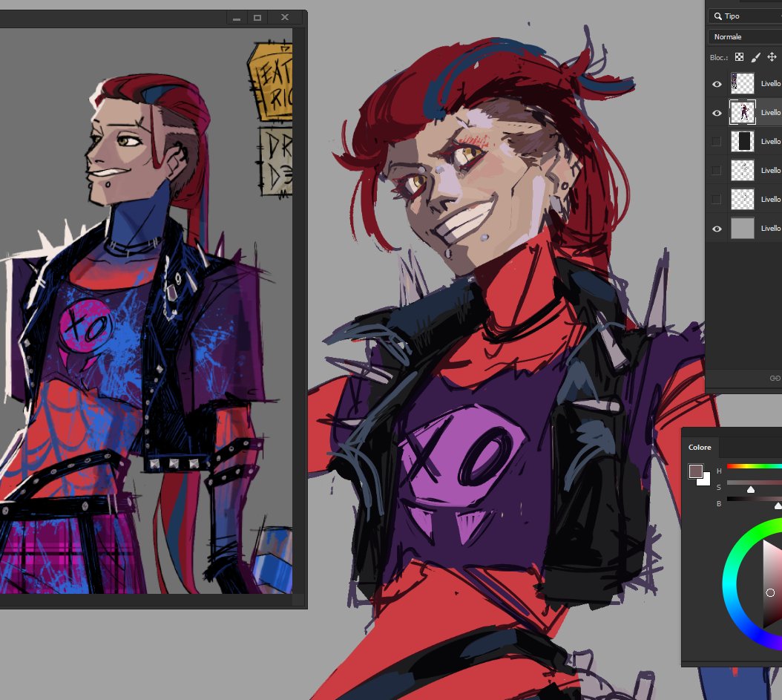Hide the solid gray background layer

(x=717, y=229)
